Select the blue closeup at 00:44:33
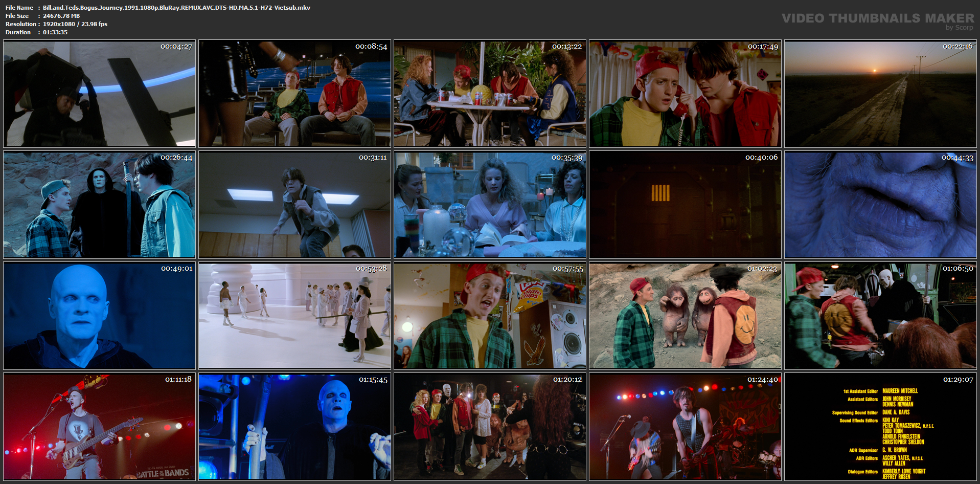 pos(881,205)
